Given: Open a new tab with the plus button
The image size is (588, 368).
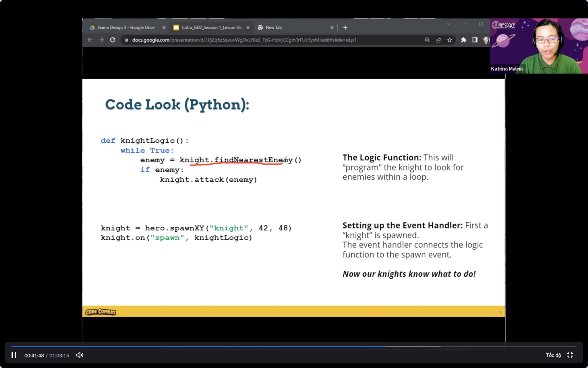Looking at the screenshot, I should (x=345, y=27).
